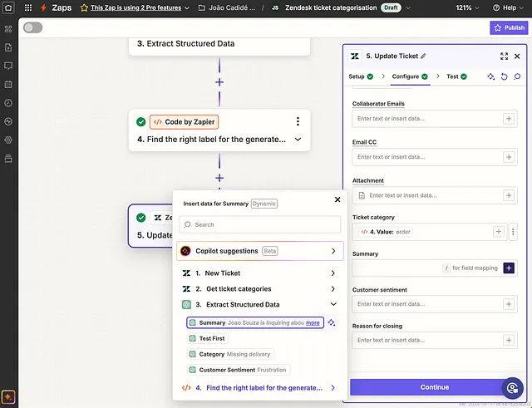Expand the Pro features dropdown arrow

point(187,7)
